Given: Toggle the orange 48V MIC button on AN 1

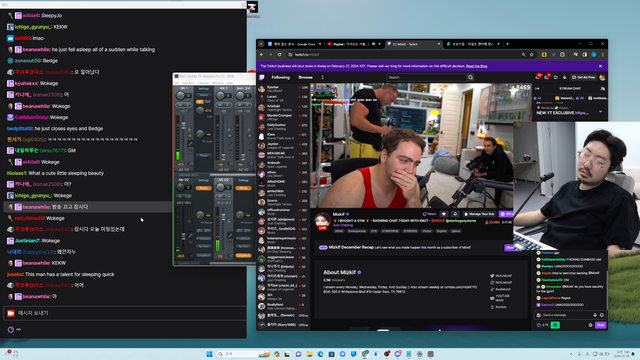Looking at the screenshot, I should coord(200,102).
